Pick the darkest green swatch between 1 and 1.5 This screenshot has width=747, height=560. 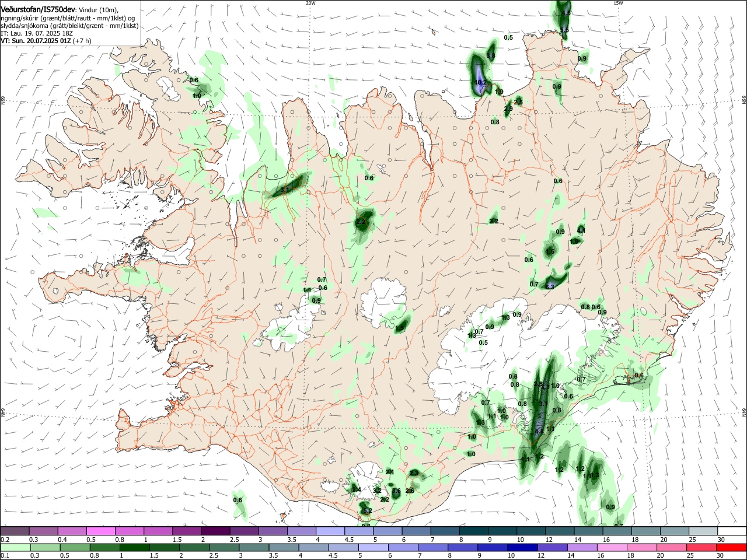click(134, 547)
